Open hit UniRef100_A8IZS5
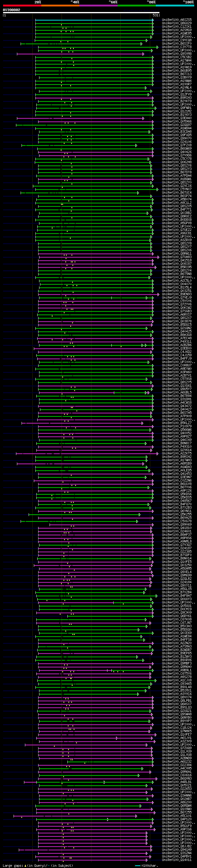Screen dimensions: 197x868 click(177, 20)
